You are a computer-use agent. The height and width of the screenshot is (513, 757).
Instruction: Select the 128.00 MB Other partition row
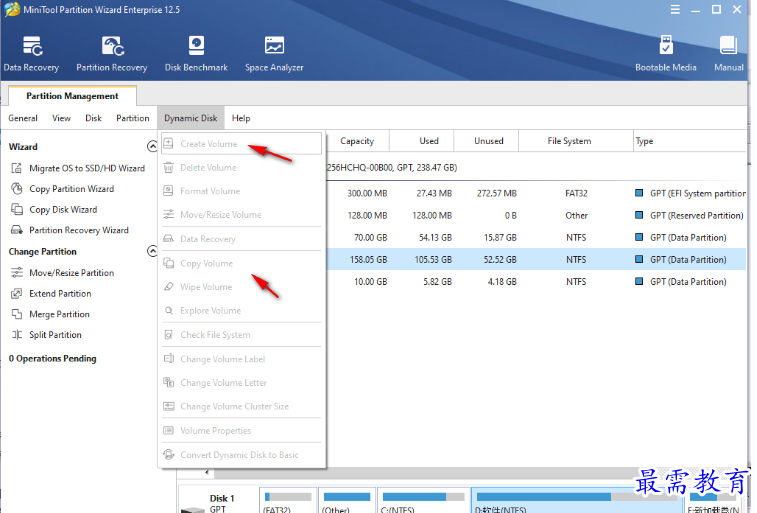coord(536,216)
